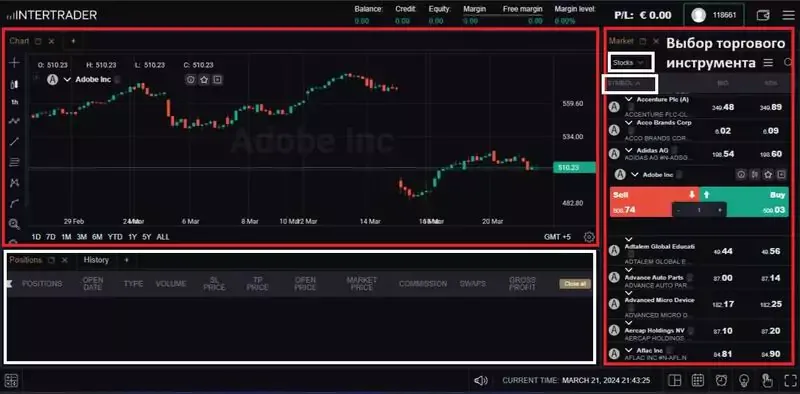The image size is (800, 394).
Task: Open the layout selector in bottom bar
Action: (x=674, y=380)
